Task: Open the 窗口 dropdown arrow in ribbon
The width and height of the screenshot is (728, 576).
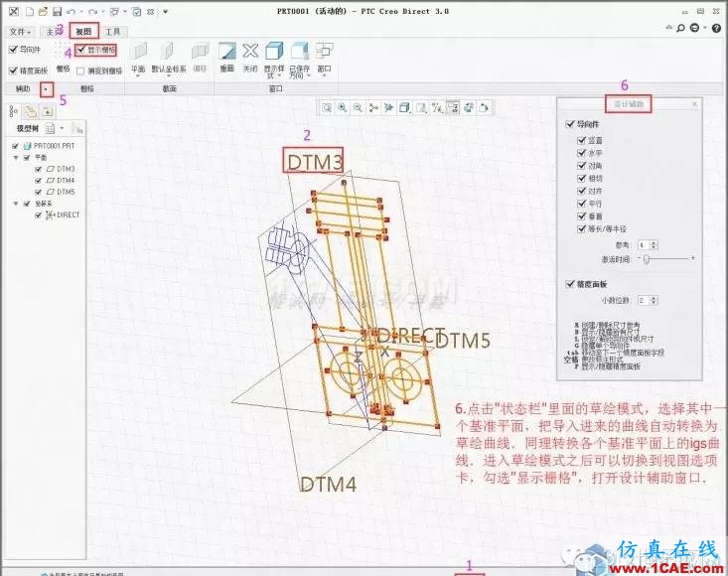Action: pyautogui.click(x=324, y=75)
